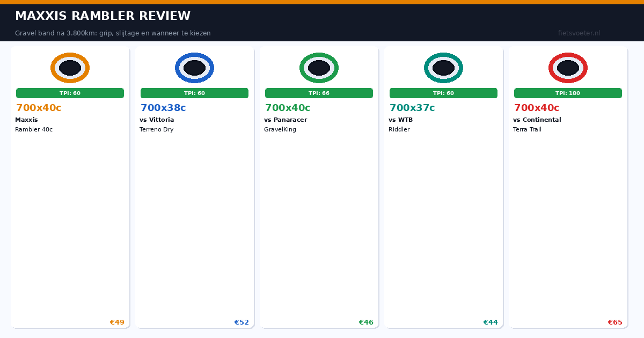Viewport: 644px width, 338px height.
Task: Select the TPI: 66 badge
Action: (319, 93)
